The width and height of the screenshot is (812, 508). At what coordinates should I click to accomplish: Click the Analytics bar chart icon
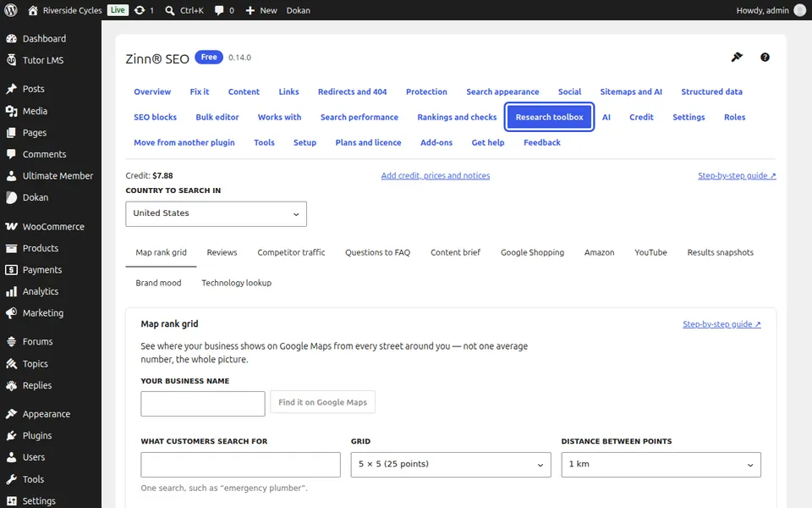coord(11,291)
